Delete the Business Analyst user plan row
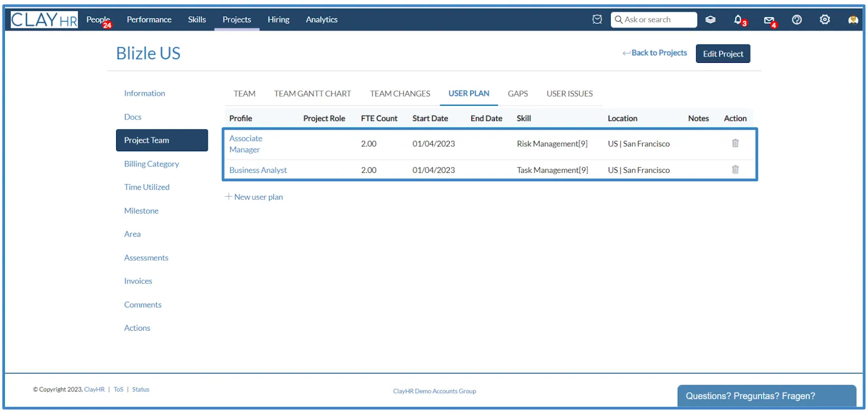 click(x=735, y=169)
